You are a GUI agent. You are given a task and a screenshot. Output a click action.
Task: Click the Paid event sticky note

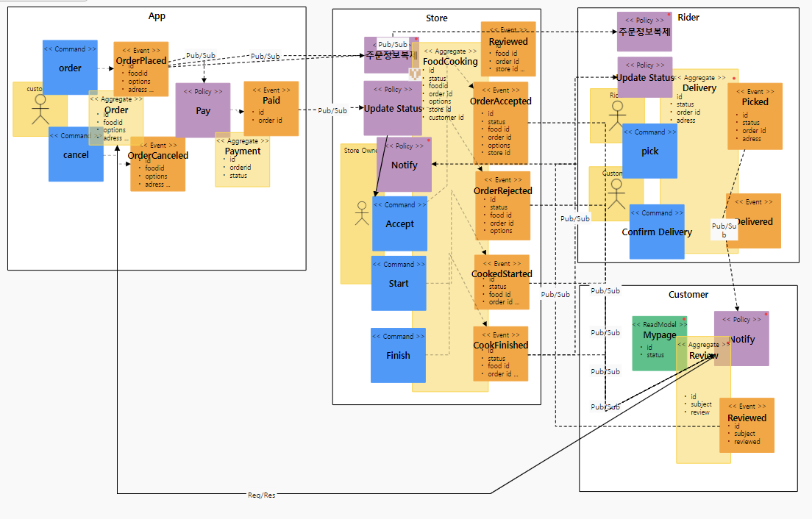[x=271, y=109]
